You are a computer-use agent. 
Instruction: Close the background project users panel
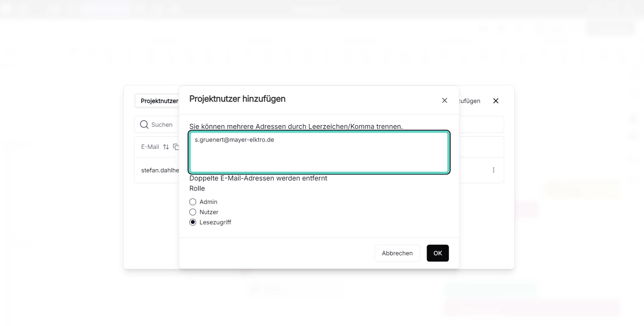496,101
